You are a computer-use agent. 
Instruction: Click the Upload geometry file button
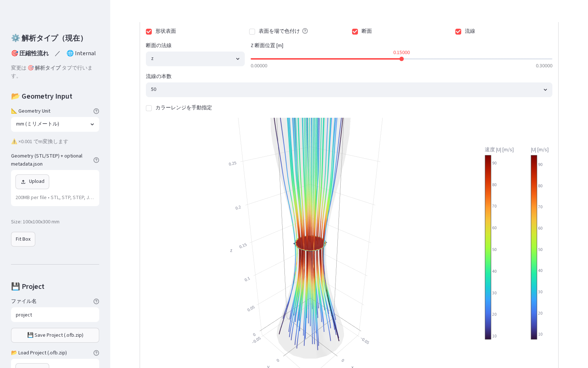tap(32, 182)
